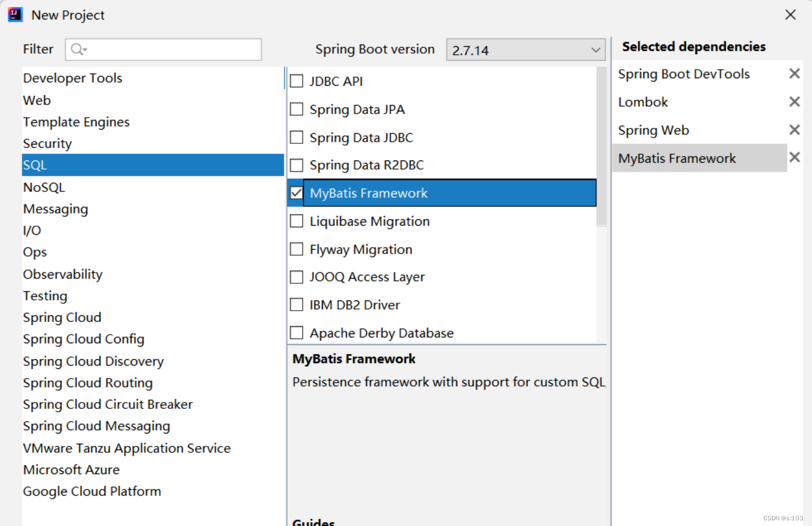This screenshot has width=812, height=526.
Task: Check the JDBC API checkbox
Action: pos(297,81)
